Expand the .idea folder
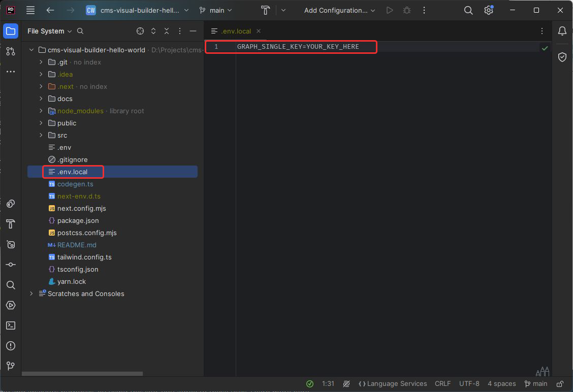 41,74
